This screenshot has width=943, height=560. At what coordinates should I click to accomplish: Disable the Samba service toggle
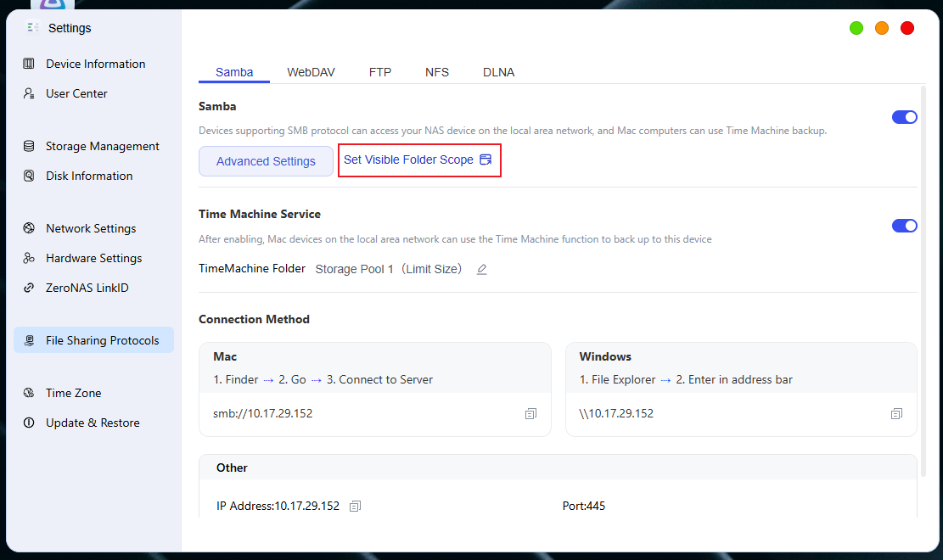point(905,117)
